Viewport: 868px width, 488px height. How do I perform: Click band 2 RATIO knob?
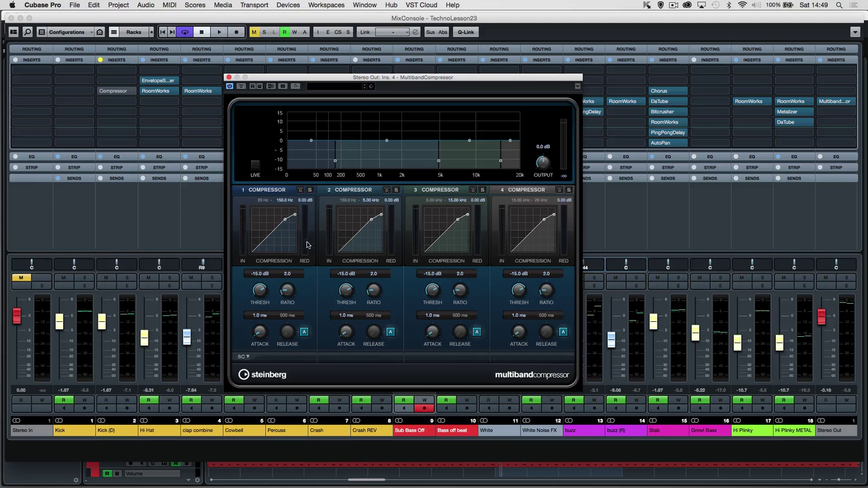pyautogui.click(x=374, y=290)
